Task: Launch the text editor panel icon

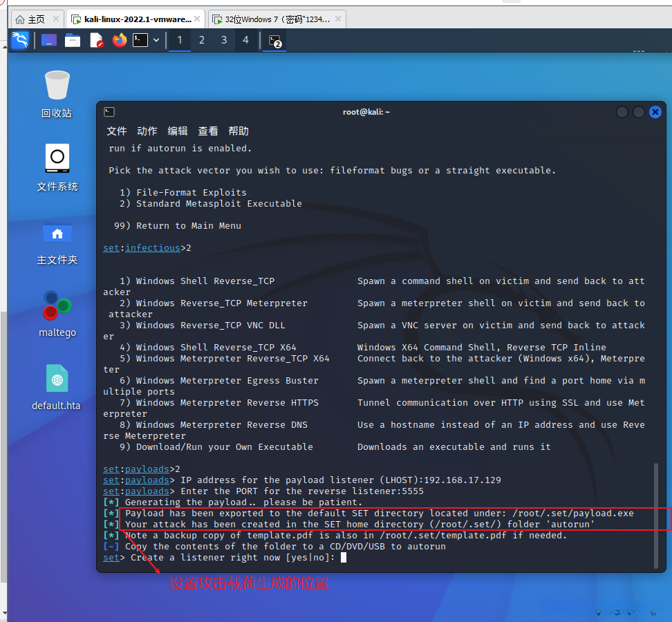Action: point(96,40)
